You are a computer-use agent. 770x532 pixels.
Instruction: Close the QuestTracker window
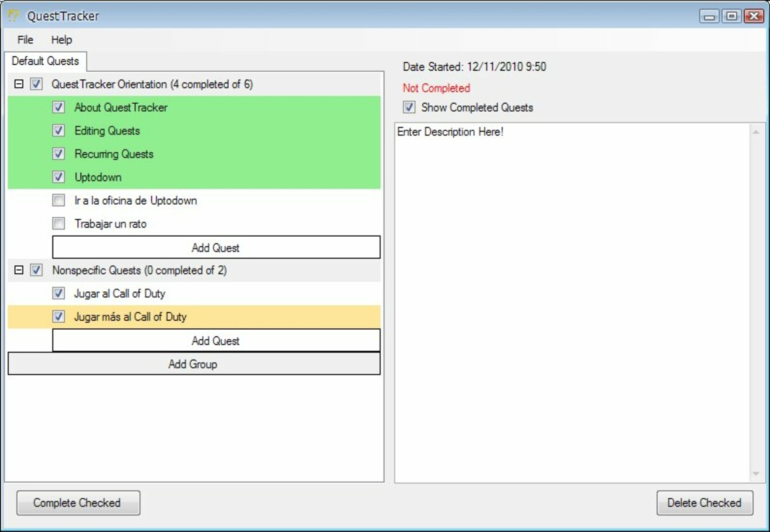[754, 16]
